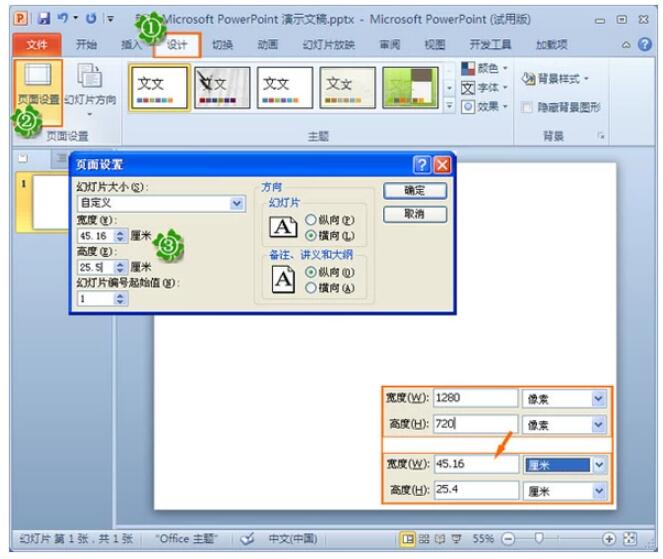
Task: Switch to Normal view icon
Action: pyautogui.click(x=408, y=538)
